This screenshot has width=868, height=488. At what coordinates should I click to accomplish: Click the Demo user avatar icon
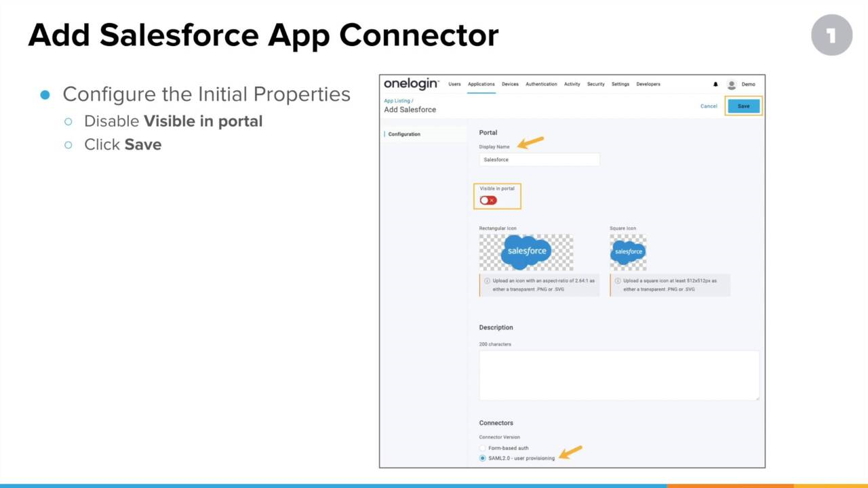(732, 84)
